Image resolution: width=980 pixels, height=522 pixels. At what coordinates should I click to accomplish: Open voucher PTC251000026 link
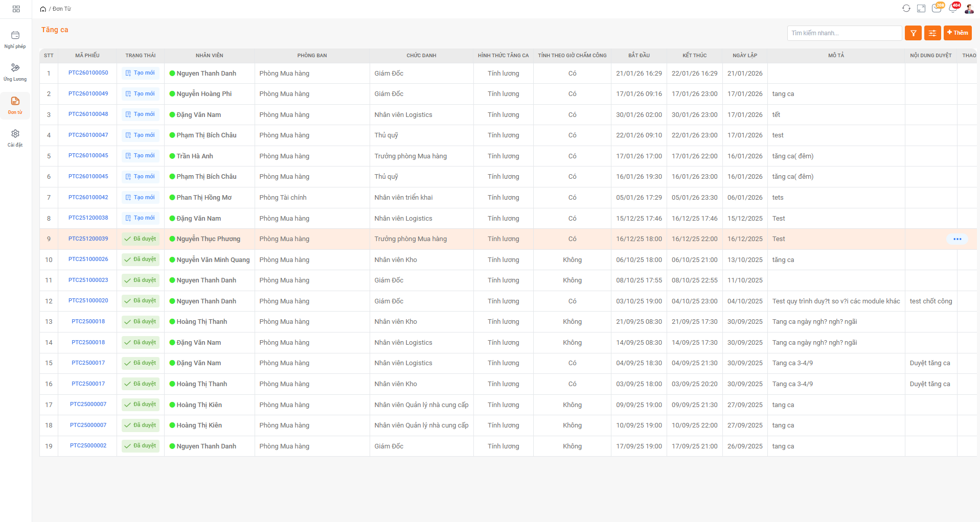(88, 259)
